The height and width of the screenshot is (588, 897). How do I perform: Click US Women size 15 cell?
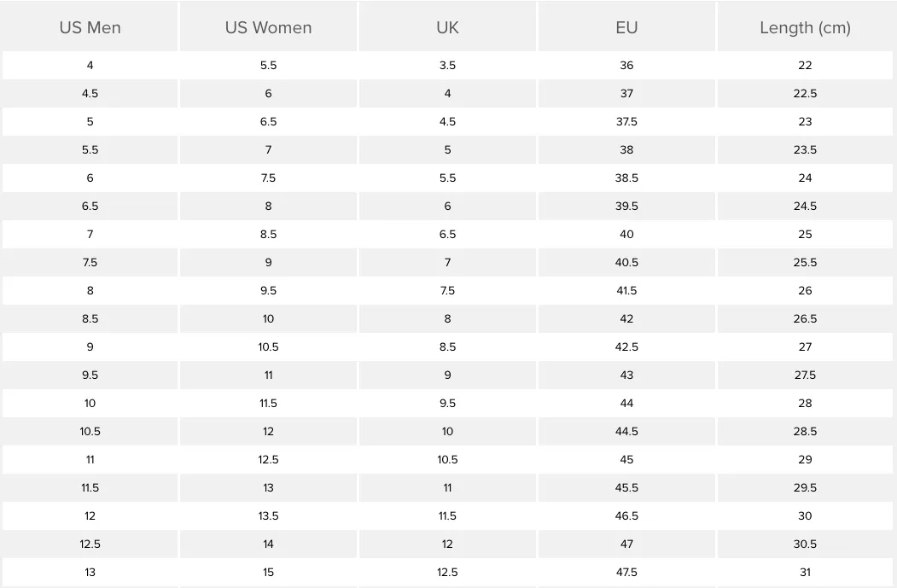(268, 572)
